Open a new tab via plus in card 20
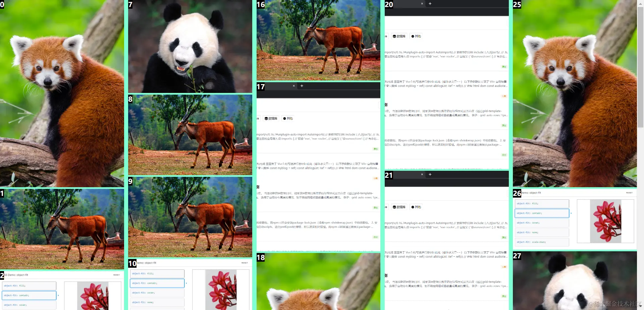 (x=430, y=4)
